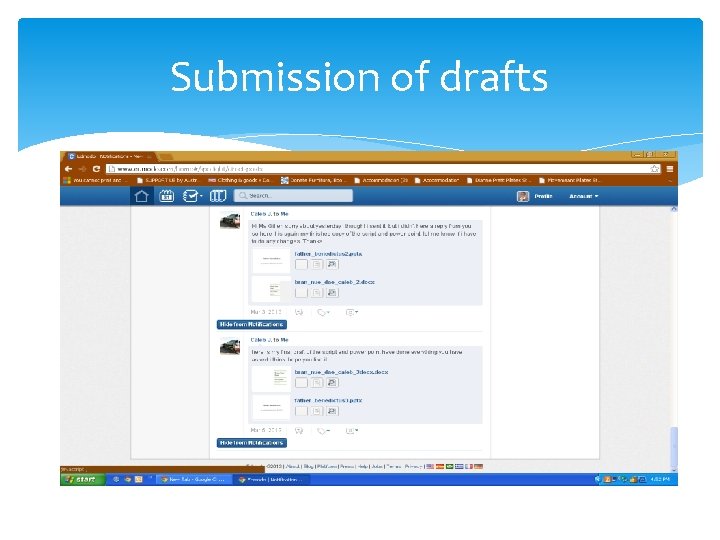This screenshot has width=720, height=540.
Task: Click the system tray clock
Action: (x=659, y=479)
